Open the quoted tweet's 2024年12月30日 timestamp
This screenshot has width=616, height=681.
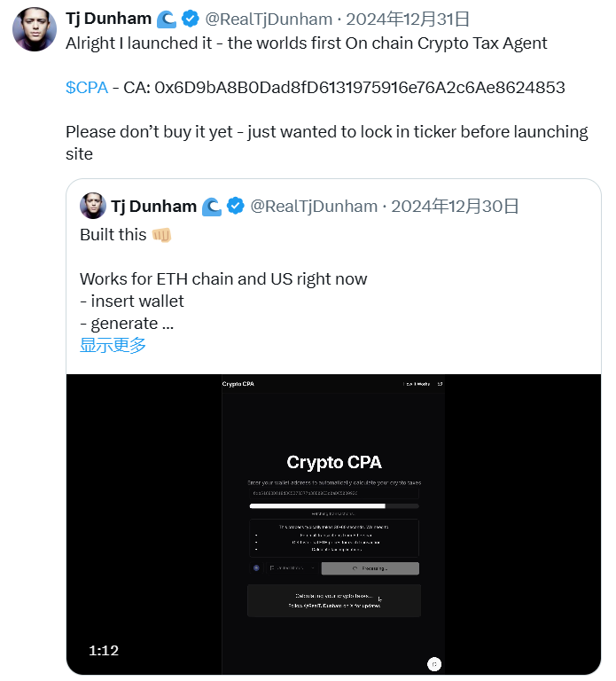click(455, 206)
